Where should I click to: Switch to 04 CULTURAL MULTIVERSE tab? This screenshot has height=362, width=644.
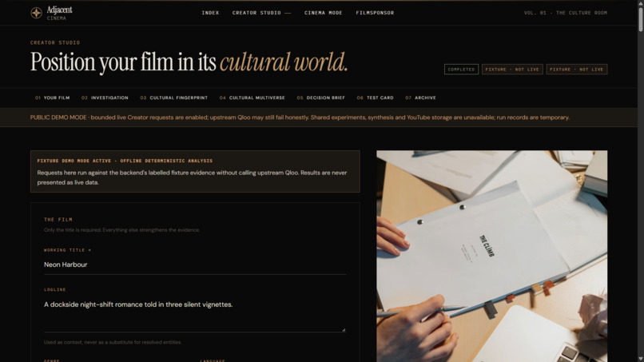click(252, 97)
